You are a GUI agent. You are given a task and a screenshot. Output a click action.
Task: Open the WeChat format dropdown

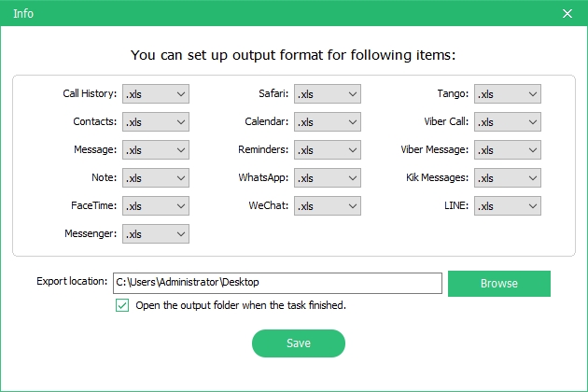[328, 206]
